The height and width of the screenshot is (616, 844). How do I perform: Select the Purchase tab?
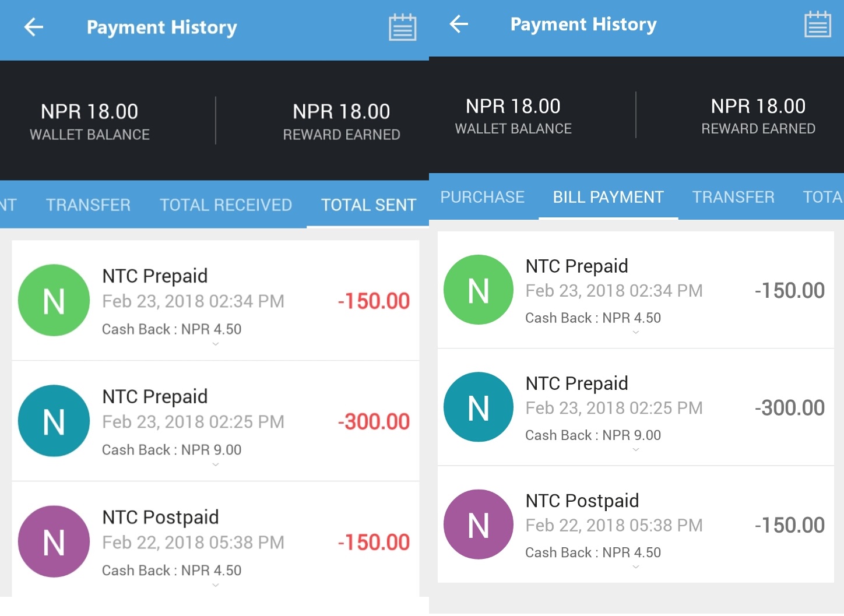(x=482, y=197)
